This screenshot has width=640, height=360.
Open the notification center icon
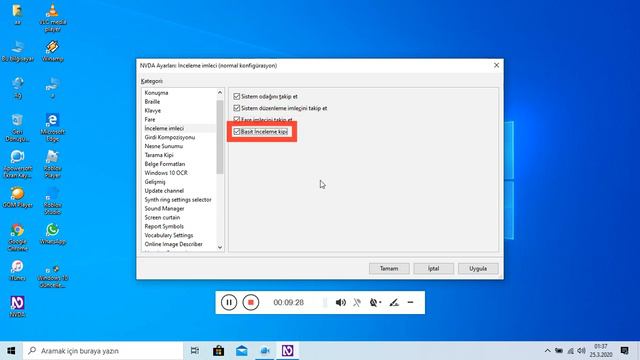coord(624,351)
